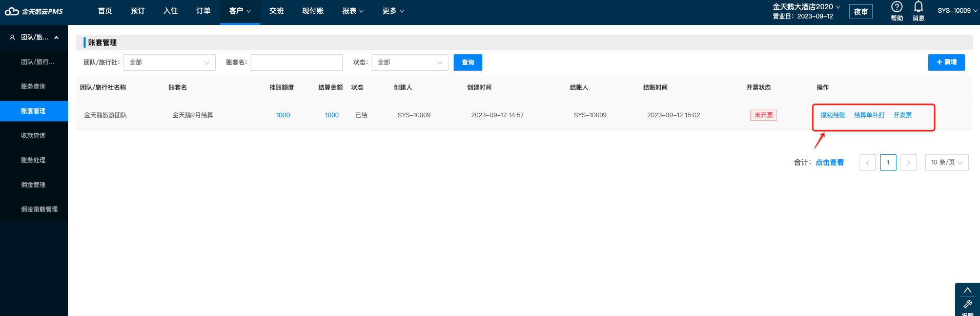Viewport: 980px width, 316px height.
Task: Go to the next page arrow
Action: [x=908, y=162]
